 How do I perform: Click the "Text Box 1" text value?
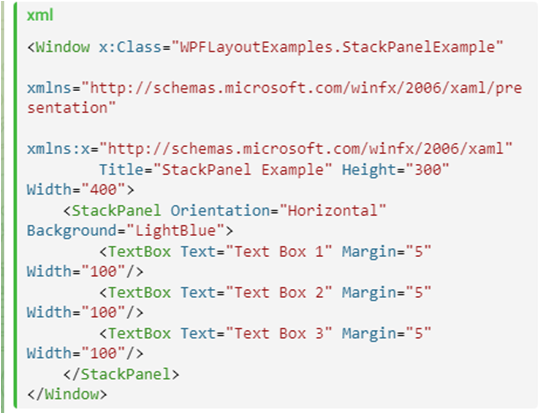click(279, 252)
